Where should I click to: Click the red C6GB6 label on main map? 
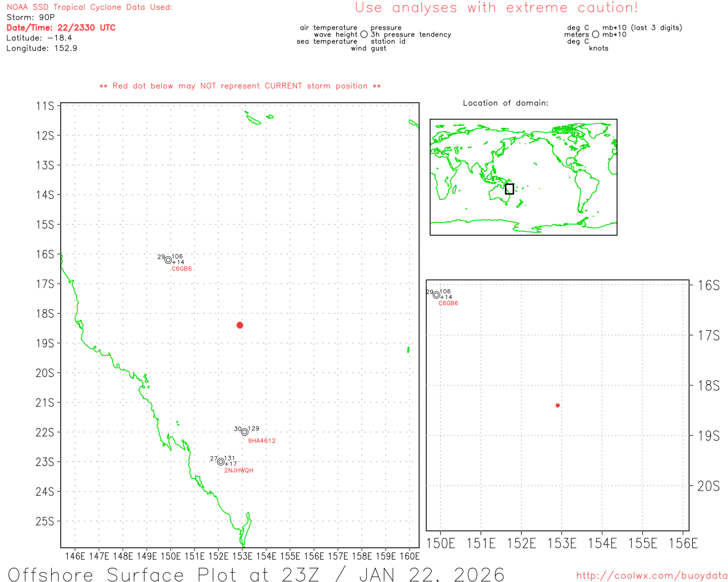pyautogui.click(x=182, y=269)
